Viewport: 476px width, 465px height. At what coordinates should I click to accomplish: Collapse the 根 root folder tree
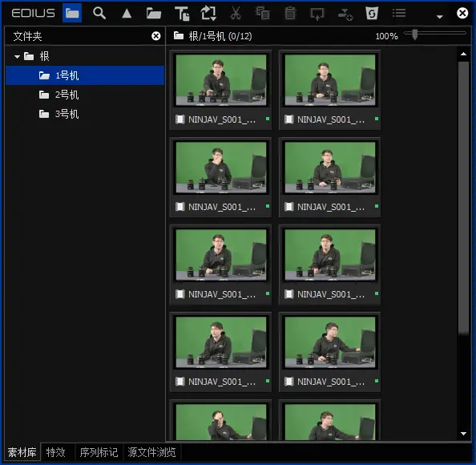(x=17, y=56)
